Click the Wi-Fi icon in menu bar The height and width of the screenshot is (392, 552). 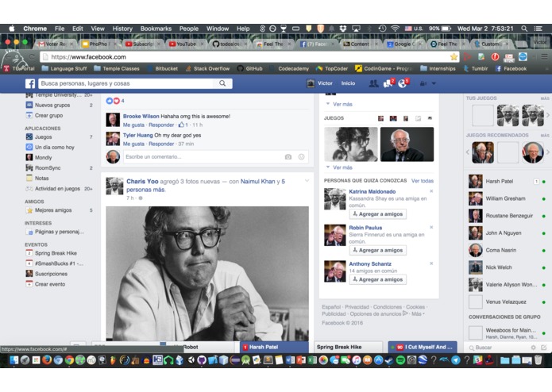tap(395, 29)
